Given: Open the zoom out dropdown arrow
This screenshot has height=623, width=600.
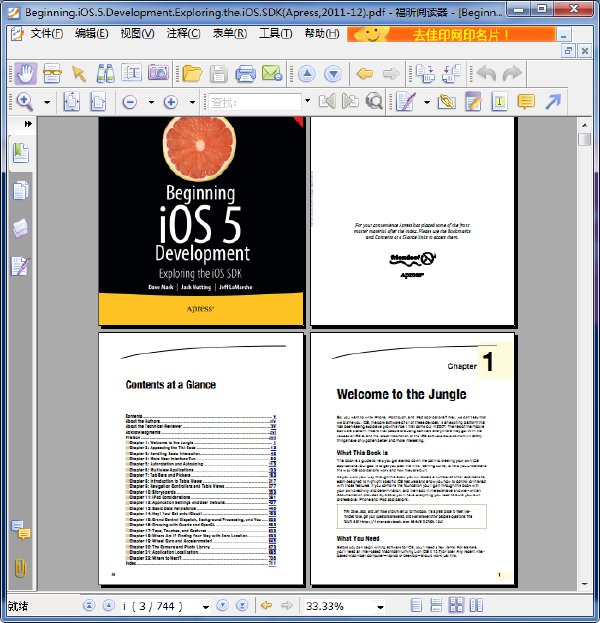Looking at the screenshot, I should [151, 102].
